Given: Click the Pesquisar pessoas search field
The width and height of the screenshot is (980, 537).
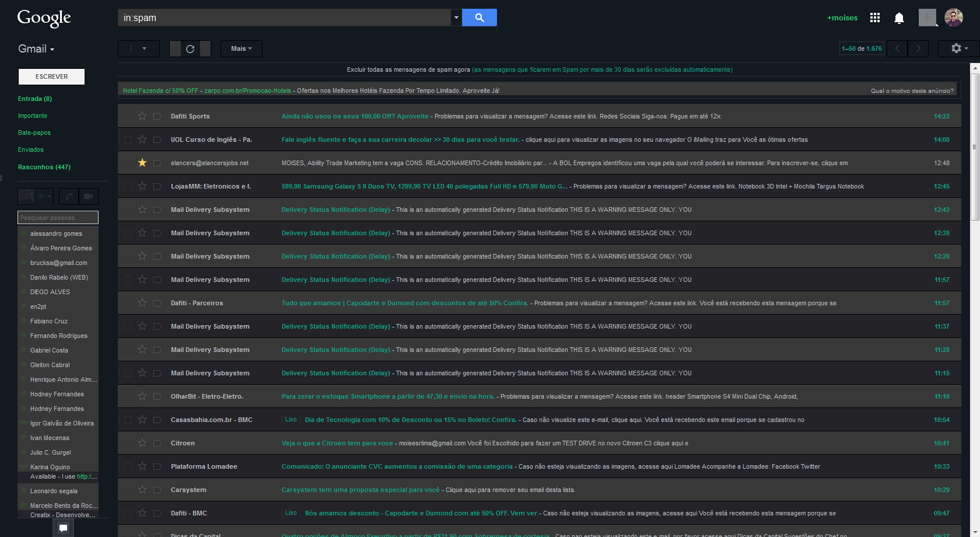Looking at the screenshot, I should click(x=58, y=217).
